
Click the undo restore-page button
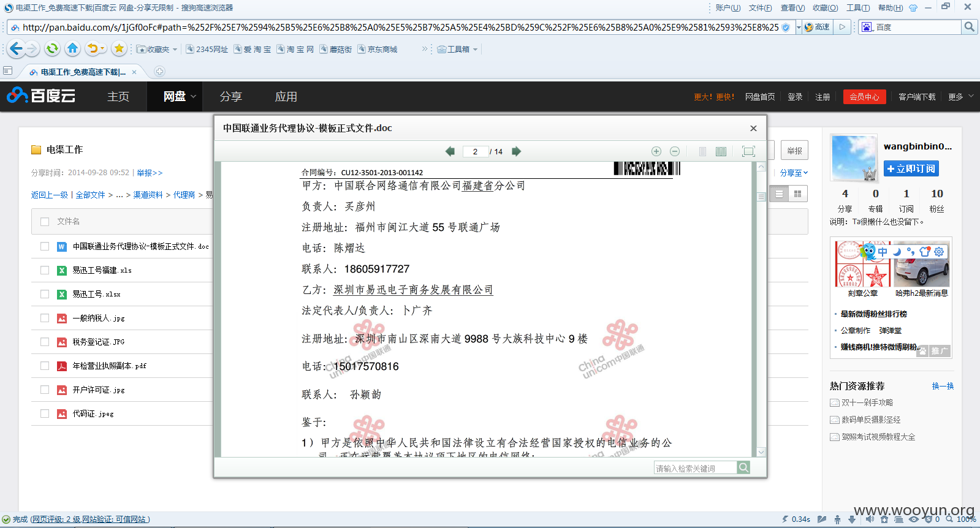coord(93,48)
